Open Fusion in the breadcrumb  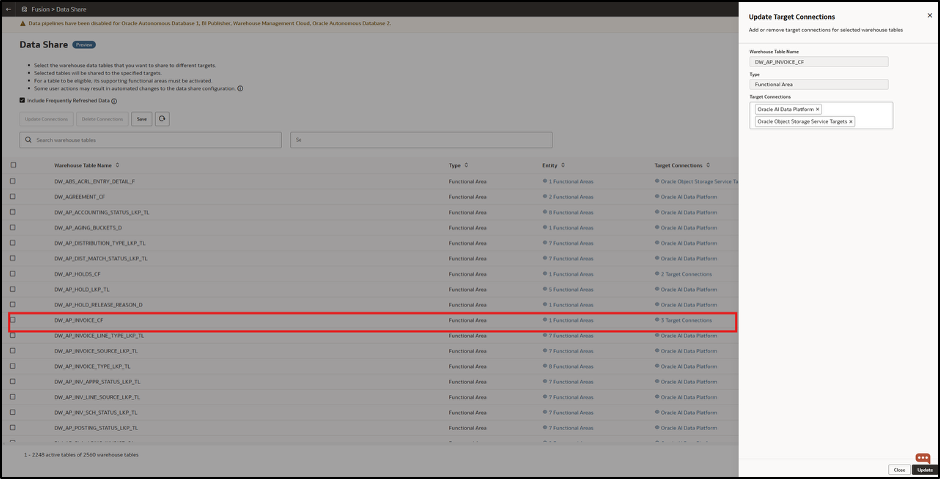[x=40, y=10]
